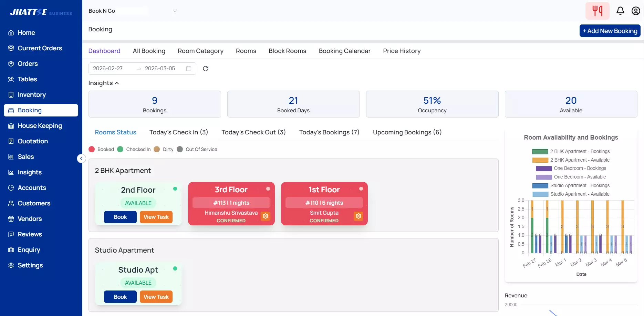Click the user profile icon
644x316 pixels.
635,11
